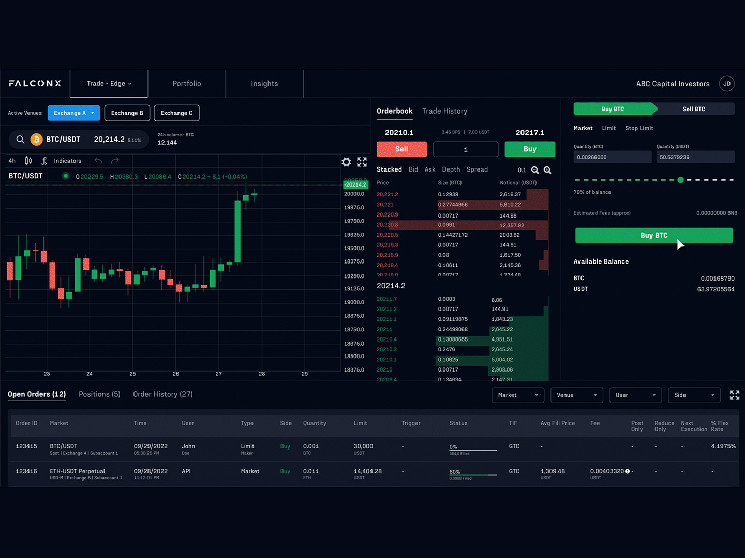
Task: Toggle Exchange B venue
Action: click(127, 113)
